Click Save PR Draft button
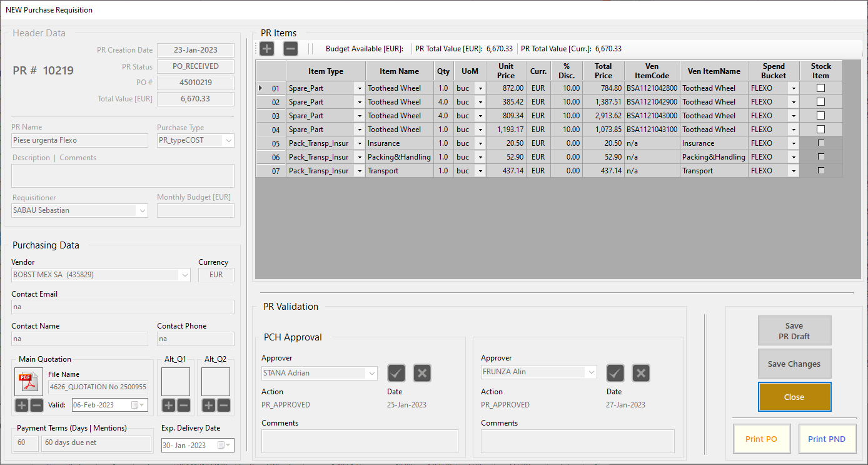868x465 pixels. click(x=794, y=331)
